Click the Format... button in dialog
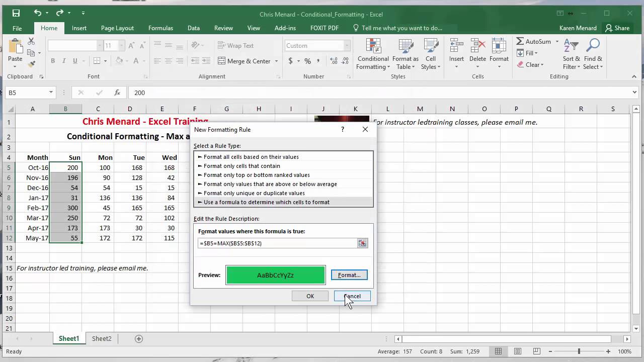The height and width of the screenshot is (362, 644). coord(349,275)
